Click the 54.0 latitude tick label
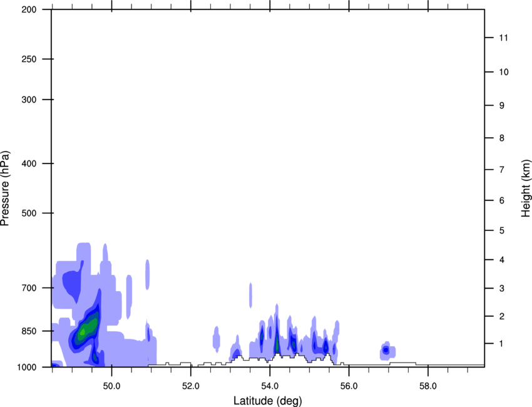This screenshot has width=532, height=407. tap(270, 386)
